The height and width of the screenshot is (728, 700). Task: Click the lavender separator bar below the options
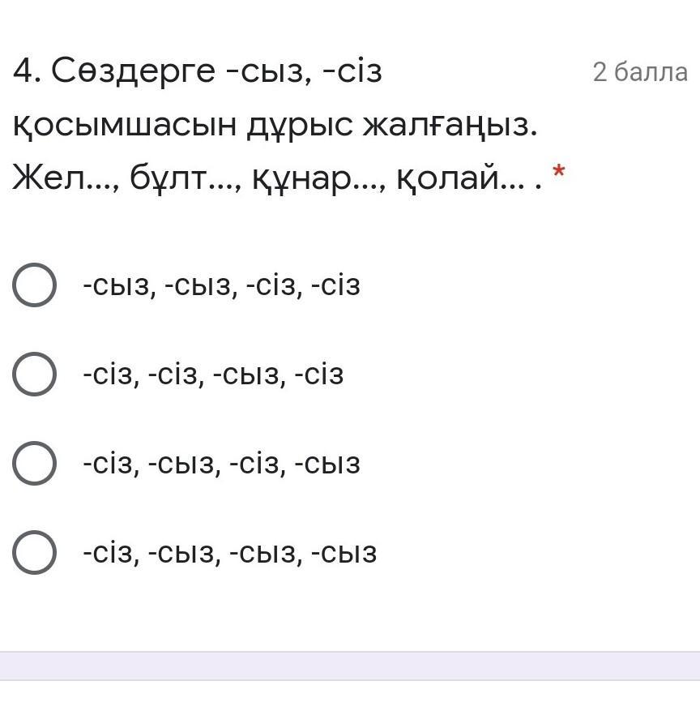pyautogui.click(x=350, y=666)
